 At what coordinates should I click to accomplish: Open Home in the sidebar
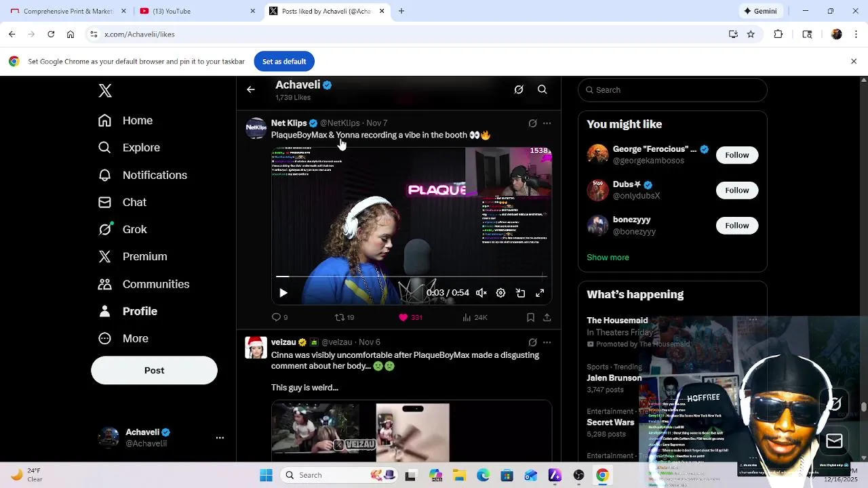click(125, 121)
